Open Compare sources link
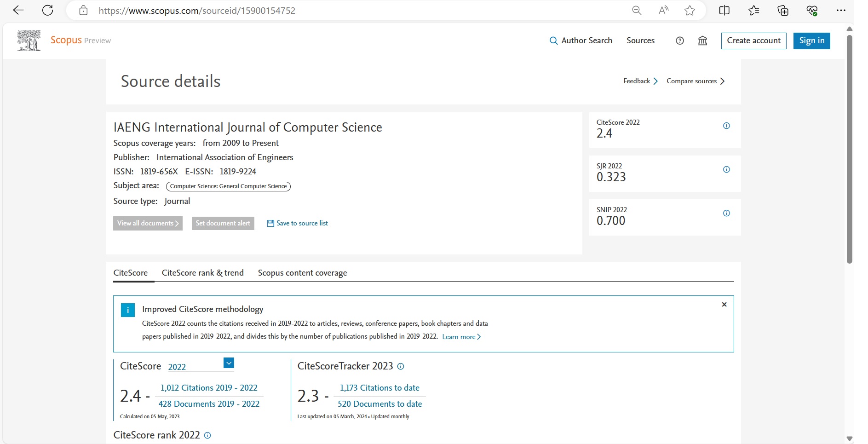Viewport: 868px width, 444px height. (696, 81)
